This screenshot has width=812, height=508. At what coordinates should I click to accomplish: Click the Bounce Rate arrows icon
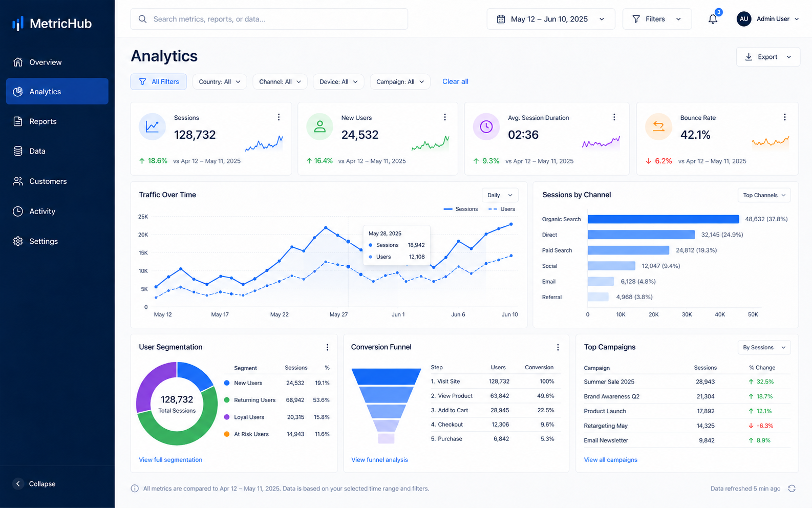pos(658,126)
